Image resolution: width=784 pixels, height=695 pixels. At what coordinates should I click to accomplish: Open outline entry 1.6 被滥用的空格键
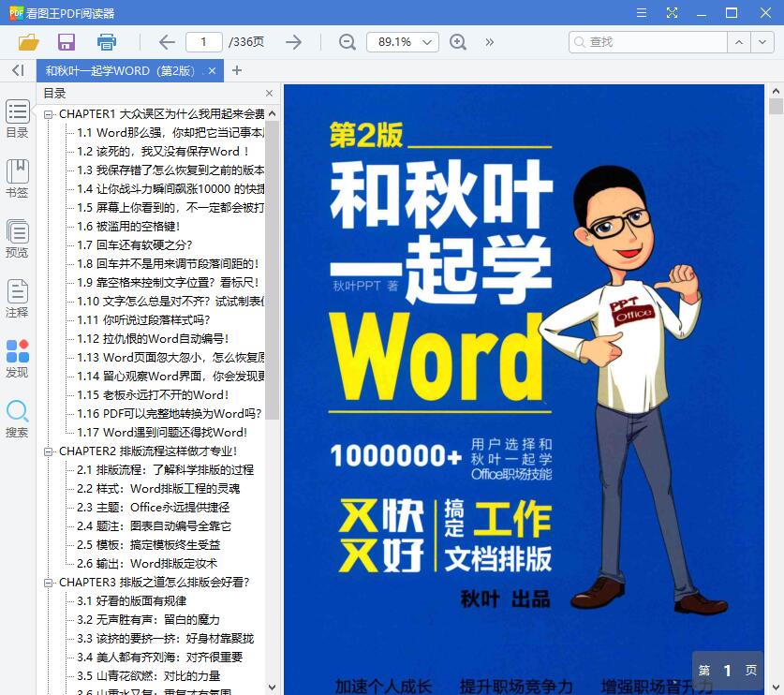pos(128,227)
